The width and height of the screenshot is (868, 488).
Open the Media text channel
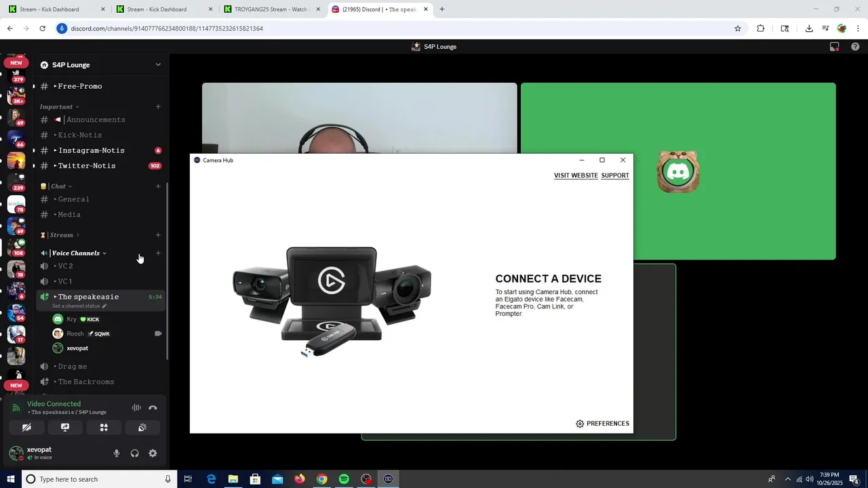[x=100, y=215]
